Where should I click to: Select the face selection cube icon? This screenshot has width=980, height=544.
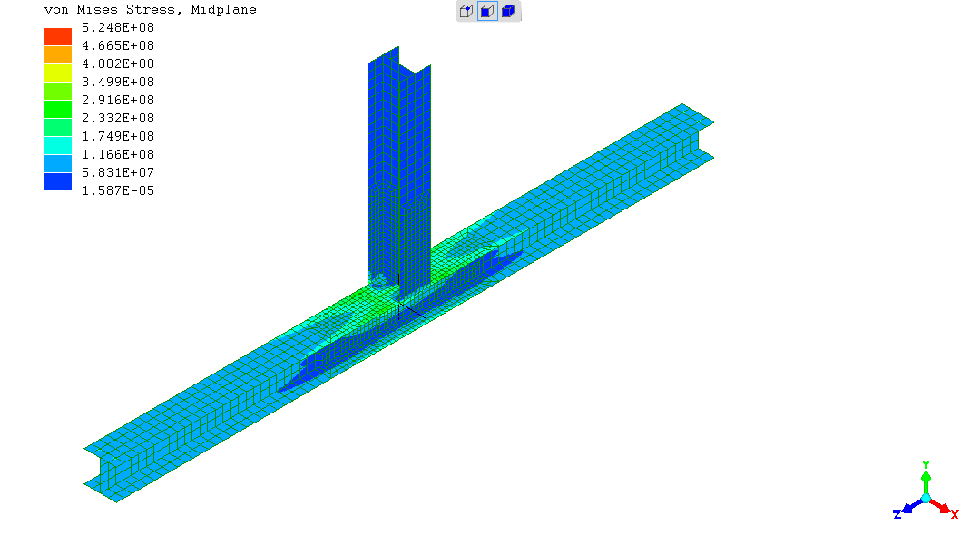click(x=487, y=12)
